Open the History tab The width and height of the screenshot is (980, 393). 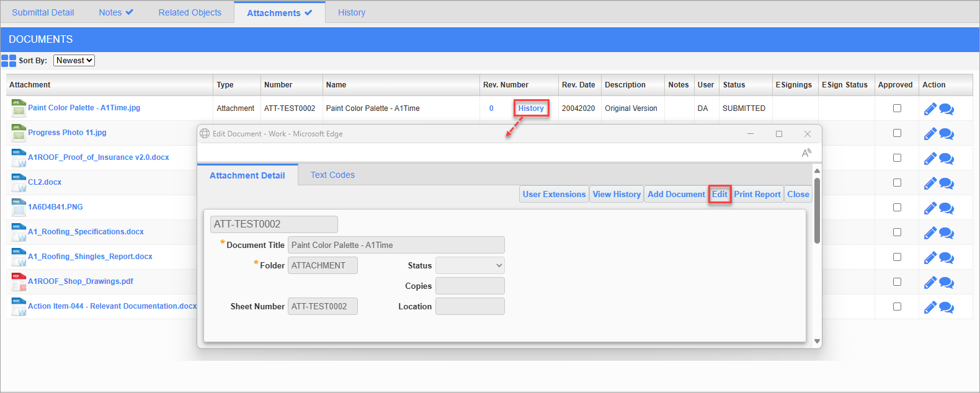coord(352,12)
